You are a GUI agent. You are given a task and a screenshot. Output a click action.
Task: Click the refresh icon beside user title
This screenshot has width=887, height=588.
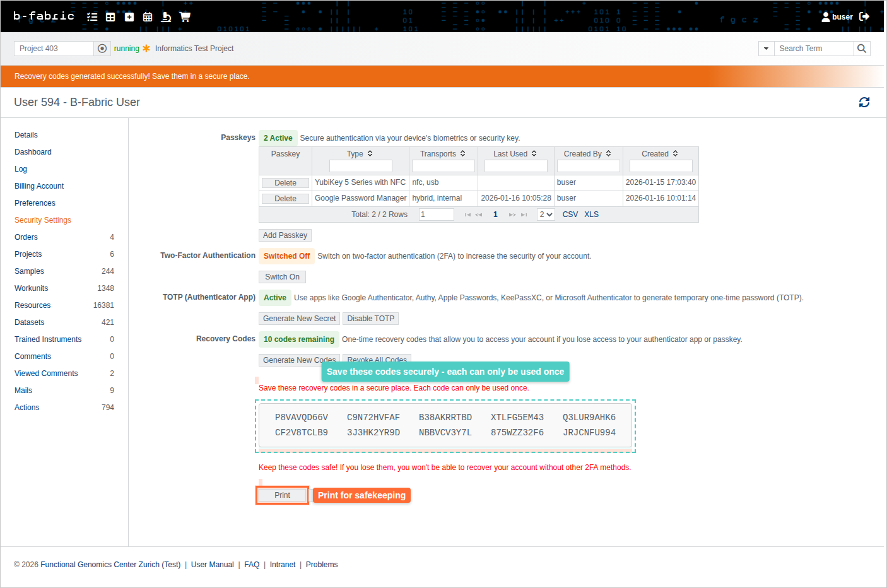[864, 102]
